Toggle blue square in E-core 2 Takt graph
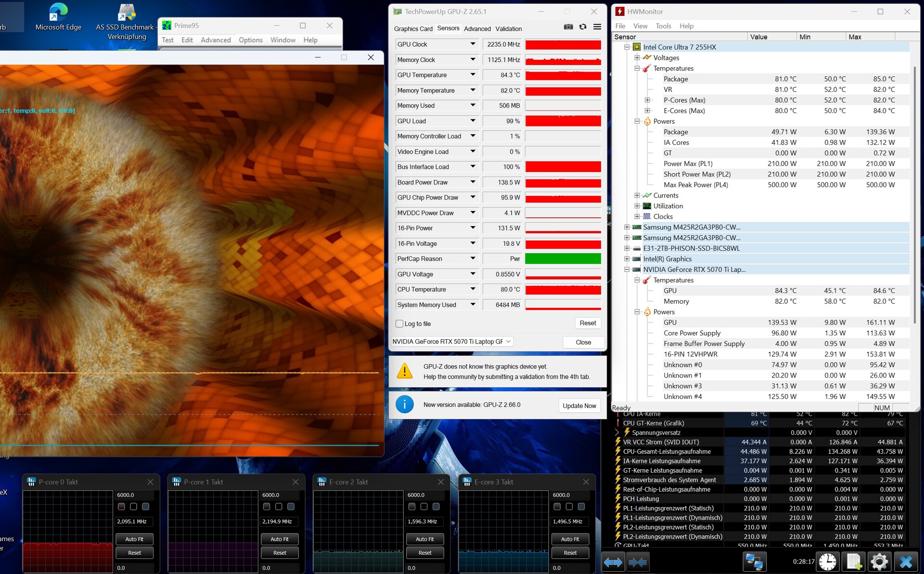Viewport: 924px width, 574px height. pos(436,506)
